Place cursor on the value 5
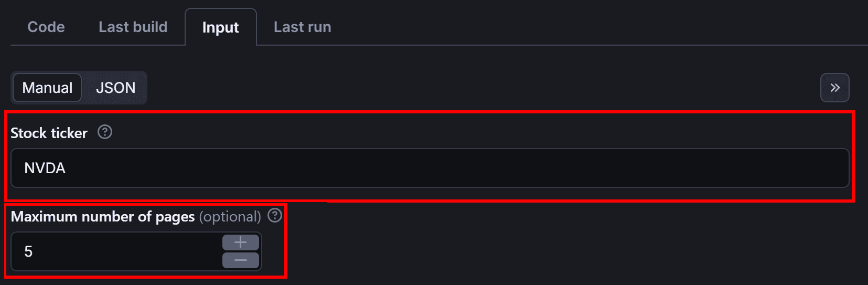This screenshot has height=285, width=868. coord(28,252)
